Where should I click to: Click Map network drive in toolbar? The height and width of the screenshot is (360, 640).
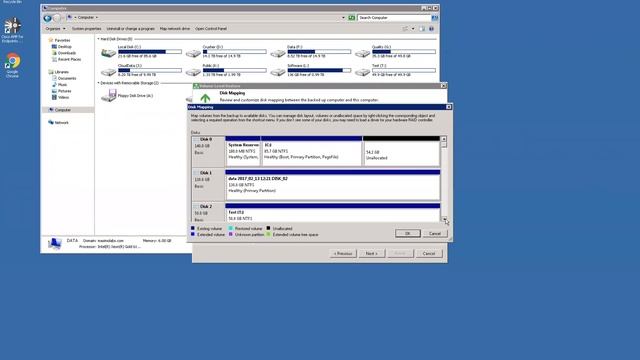click(x=175, y=29)
